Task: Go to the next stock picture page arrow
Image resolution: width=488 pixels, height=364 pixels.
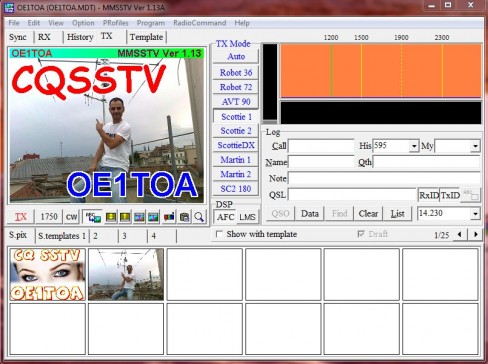Action: (x=476, y=234)
